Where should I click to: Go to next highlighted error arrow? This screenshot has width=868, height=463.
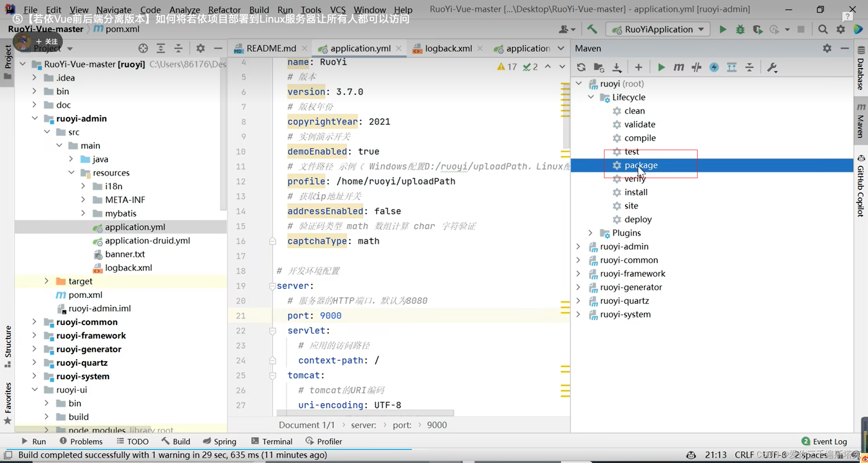point(562,66)
